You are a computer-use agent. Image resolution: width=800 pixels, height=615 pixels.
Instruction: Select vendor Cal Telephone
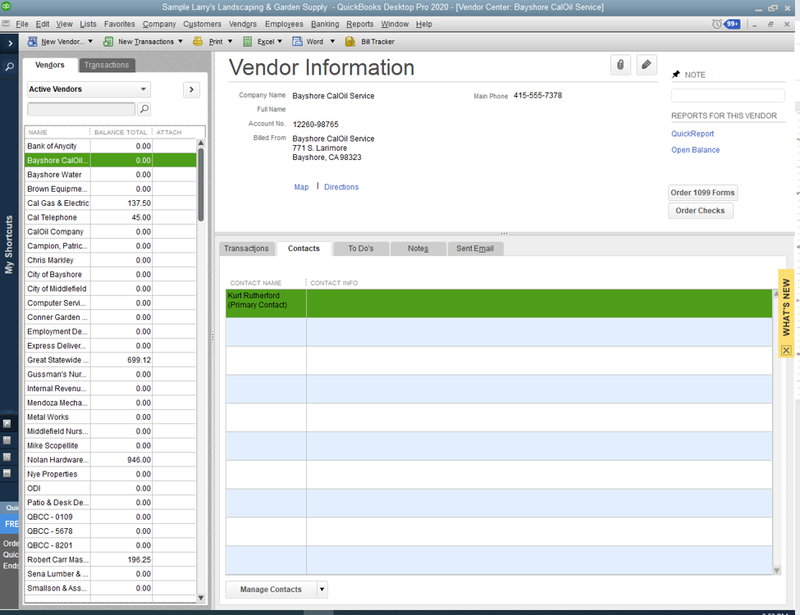coord(110,217)
